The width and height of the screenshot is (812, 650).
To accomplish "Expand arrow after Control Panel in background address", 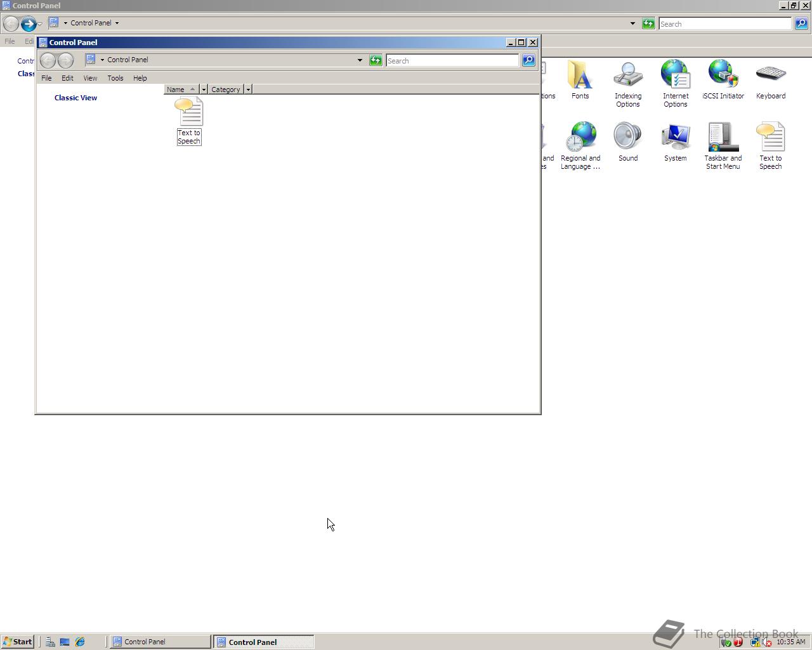I will [117, 23].
